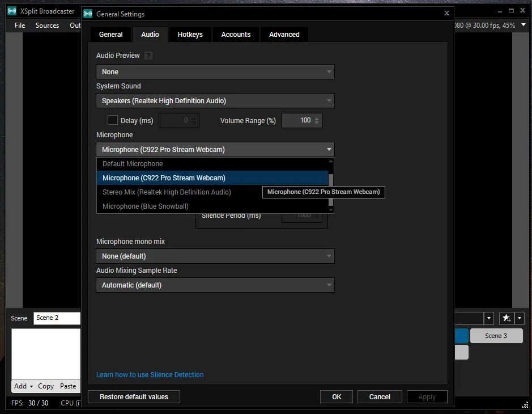
Task: Click Copy in the sources panel
Action: point(46,386)
